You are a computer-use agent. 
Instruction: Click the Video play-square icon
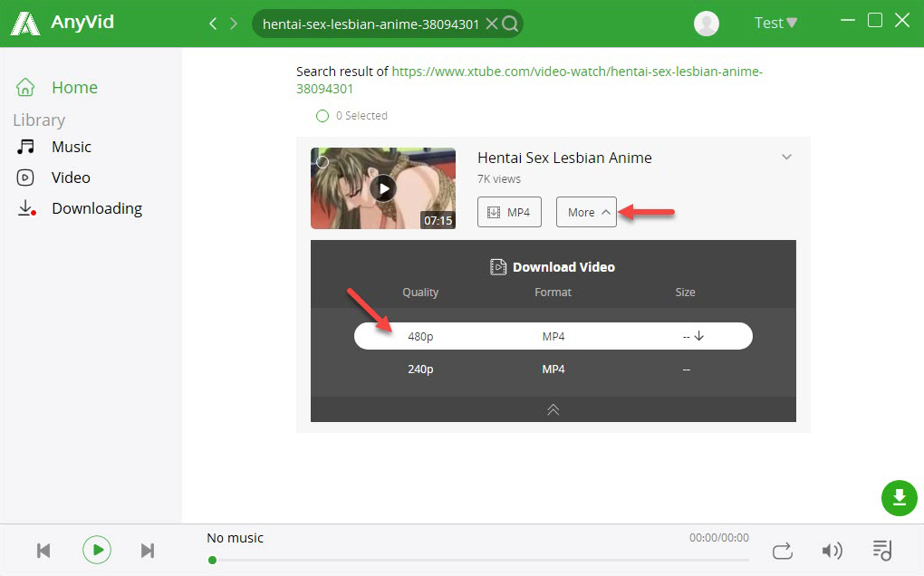click(25, 178)
